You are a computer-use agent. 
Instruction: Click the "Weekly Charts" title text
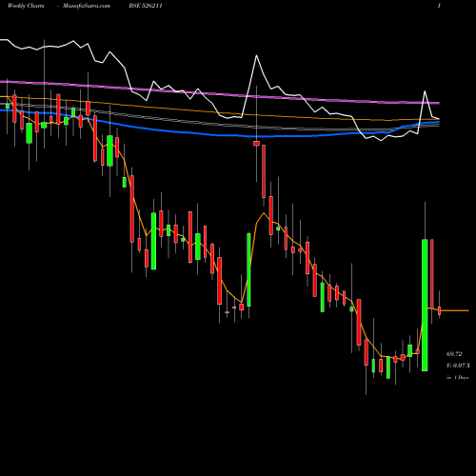coord(26,6)
